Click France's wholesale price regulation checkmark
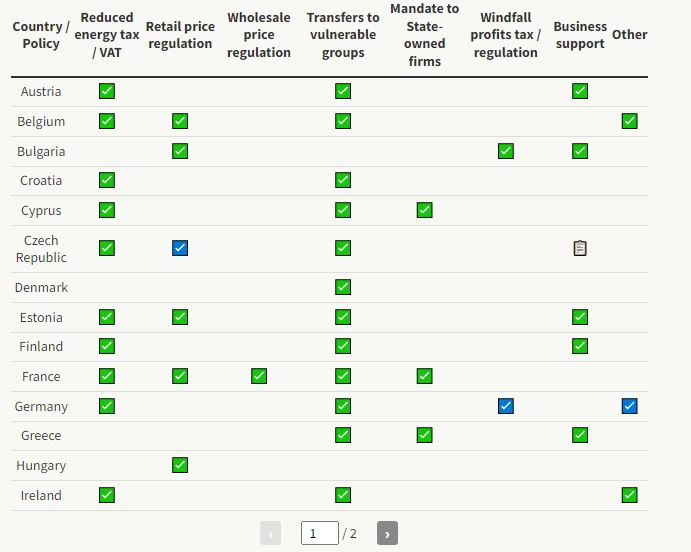Viewport: 691px width, 552px height. point(259,376)
